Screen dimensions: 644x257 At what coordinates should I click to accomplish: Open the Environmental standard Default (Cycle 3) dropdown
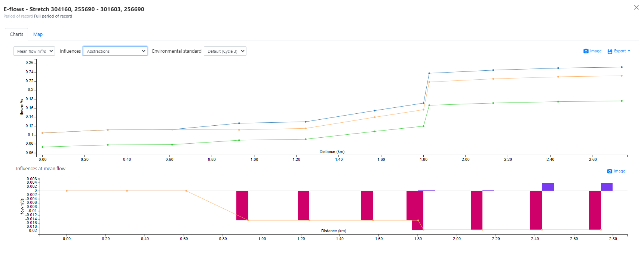coord(225,51)
